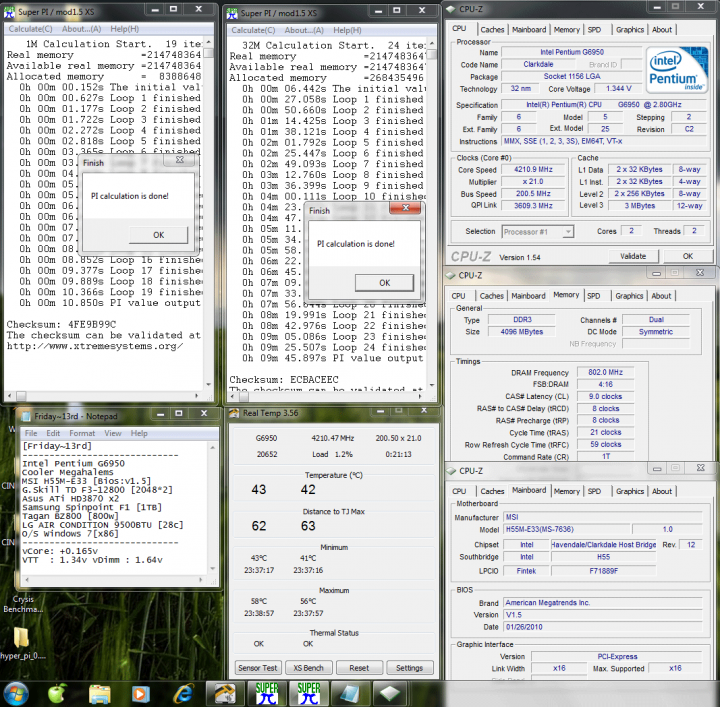Viewport: 720px width, 707px height.
Task: Open the Windows Start orb
Action: [x=15, y=694]
